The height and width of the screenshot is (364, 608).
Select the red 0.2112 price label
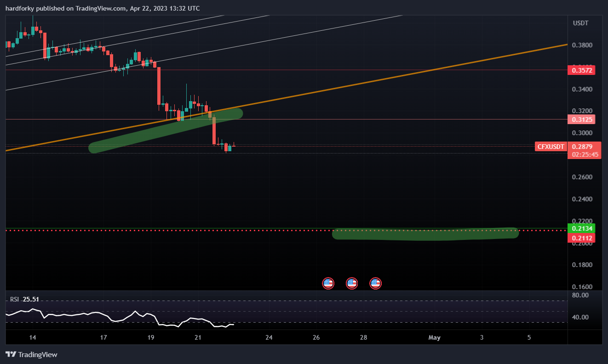click(582, 238)
